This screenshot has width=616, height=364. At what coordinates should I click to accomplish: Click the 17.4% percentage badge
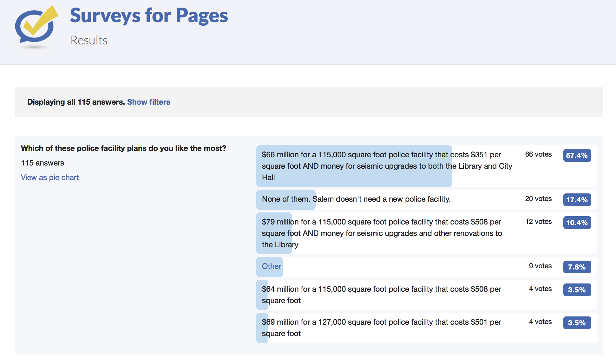click(577, 200)
